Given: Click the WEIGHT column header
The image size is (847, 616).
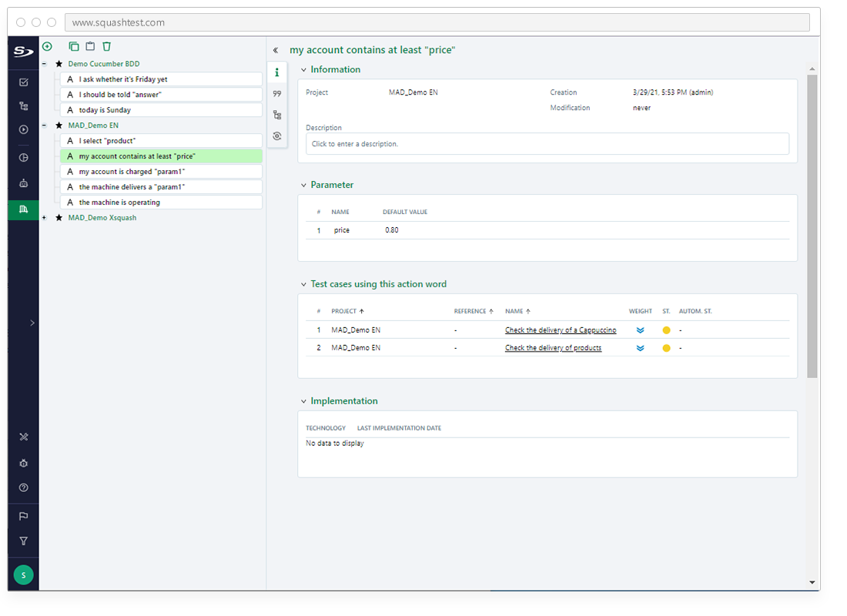Looking at the screenshot, I should click(x=640, y=311).
